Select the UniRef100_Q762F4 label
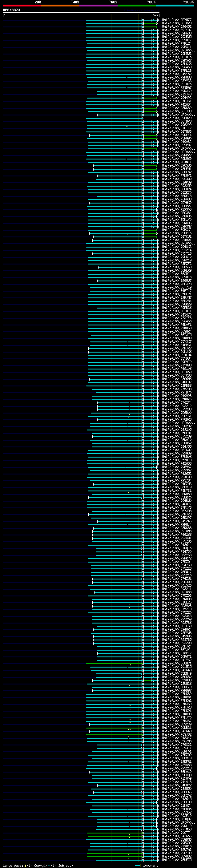197x868 pixels. [x=177, y=403]
